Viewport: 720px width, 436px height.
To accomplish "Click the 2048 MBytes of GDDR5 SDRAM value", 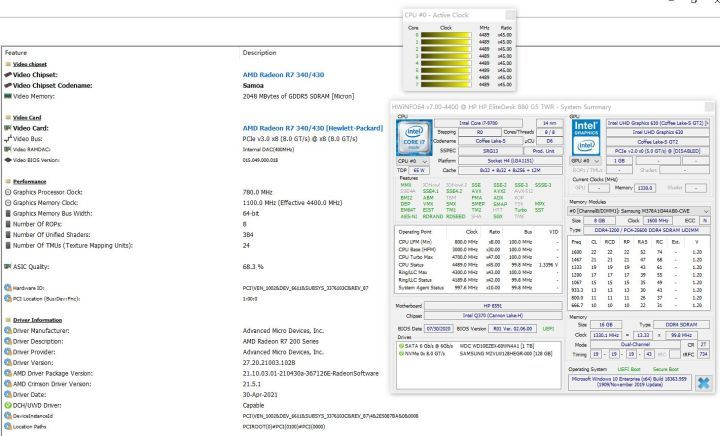I will coord(298,96).
